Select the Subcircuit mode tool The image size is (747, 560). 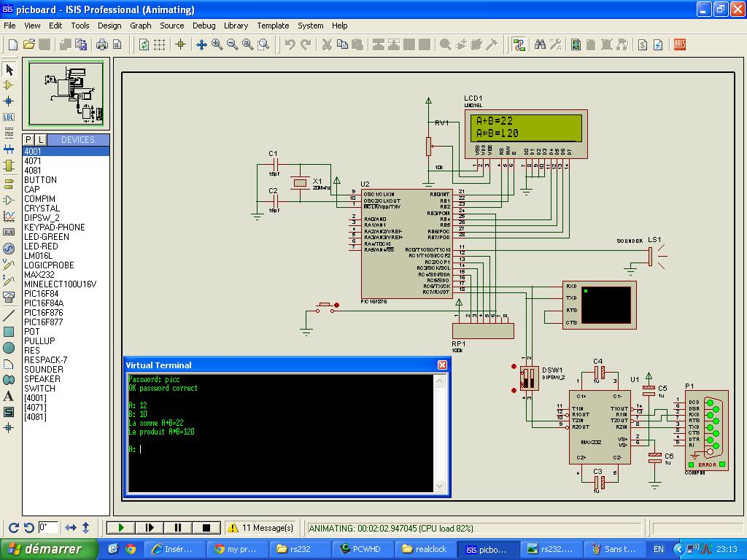click(x=9, y=166)
